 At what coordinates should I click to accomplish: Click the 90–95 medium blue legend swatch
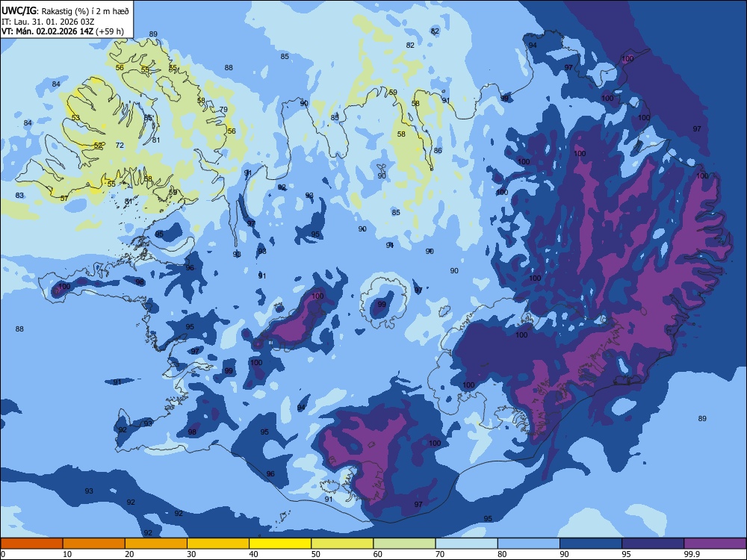point(591,544)
